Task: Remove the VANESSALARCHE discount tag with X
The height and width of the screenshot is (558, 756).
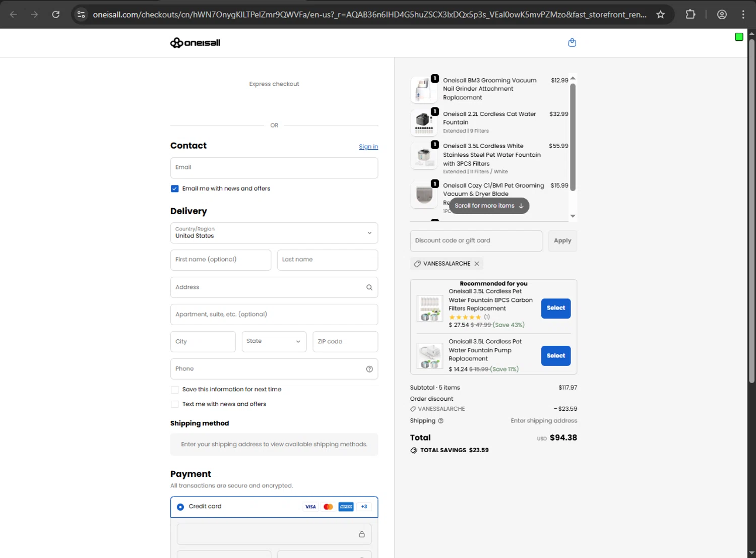Action: point(477,264)
